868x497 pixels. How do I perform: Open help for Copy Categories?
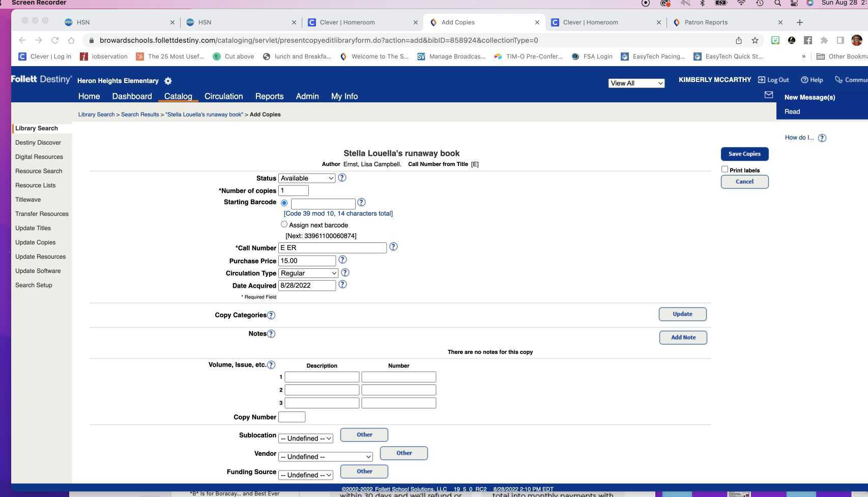click(271, 315)
